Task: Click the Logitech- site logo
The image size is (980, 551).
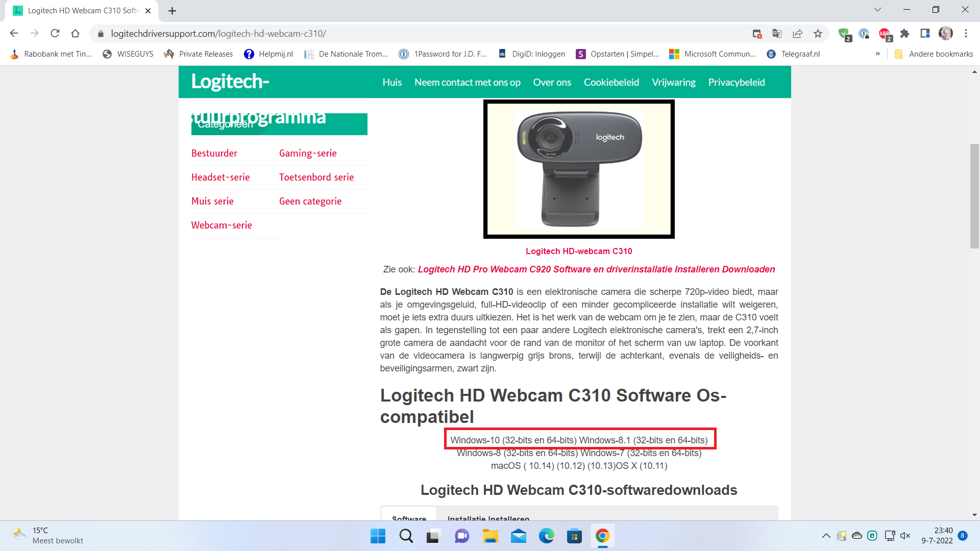Action: [x=230, y=82]
